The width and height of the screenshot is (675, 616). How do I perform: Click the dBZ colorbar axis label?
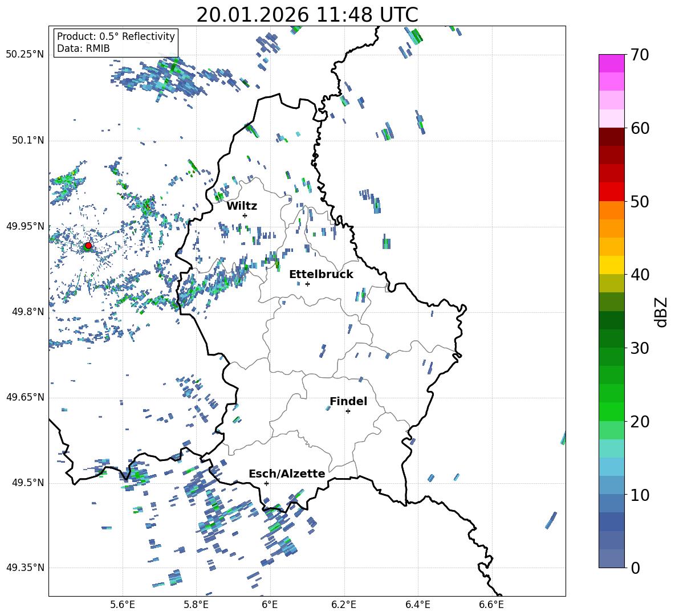(662, 312)
